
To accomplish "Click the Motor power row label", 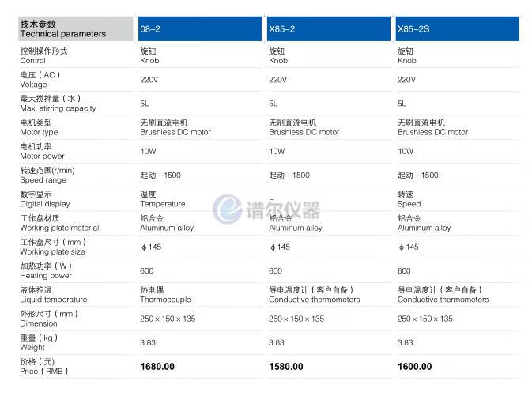I will [42, 151].
